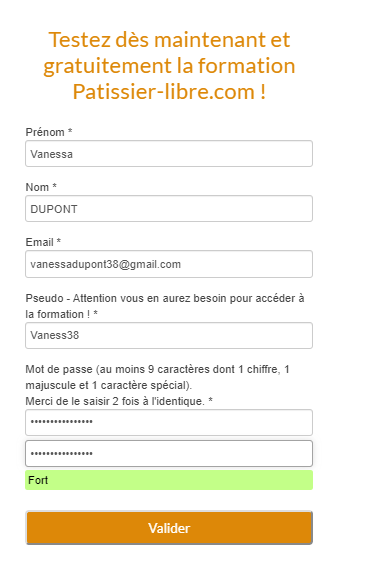Click the Prénom label text

45,132
